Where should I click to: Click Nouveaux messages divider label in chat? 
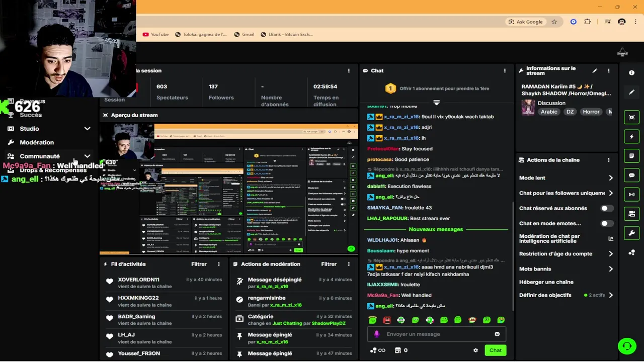pyautogui.click(x=436, y=229)
